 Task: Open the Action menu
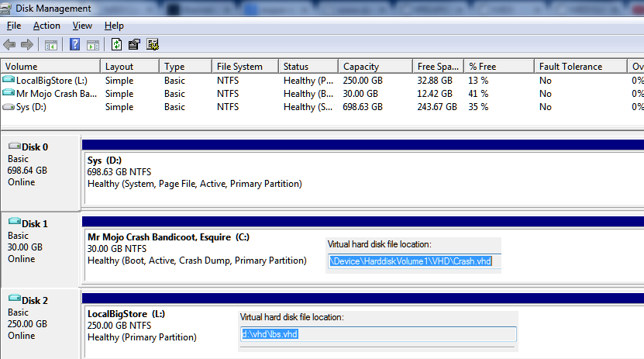coord(46,26)
